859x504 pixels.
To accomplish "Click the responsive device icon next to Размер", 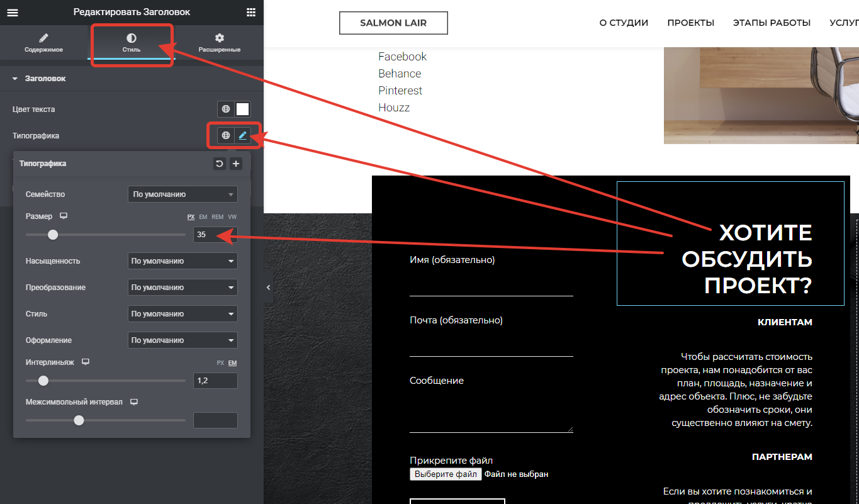I will click(64, 216).
